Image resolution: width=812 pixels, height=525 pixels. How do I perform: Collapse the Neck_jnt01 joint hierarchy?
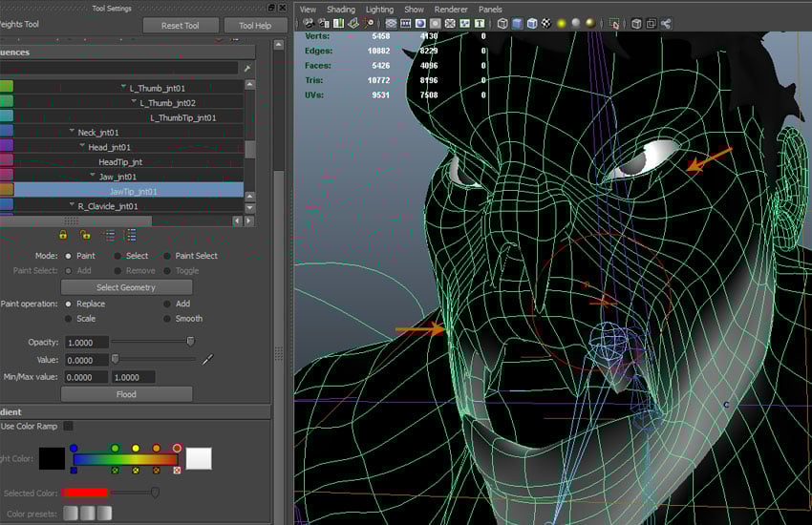tap(71, 132)
